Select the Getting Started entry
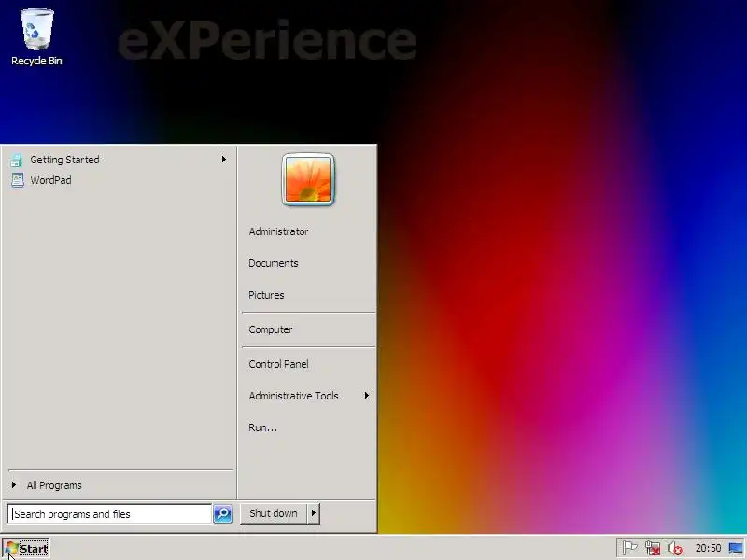The height and width of the screenshot is (560, 747). pyautogui.click(x=64, y=160)
